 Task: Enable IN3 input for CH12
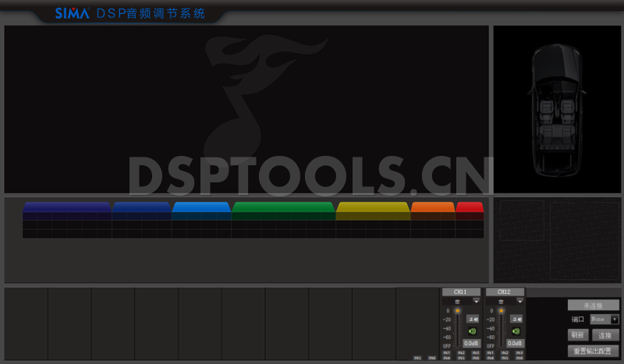(x=519, y=353)
